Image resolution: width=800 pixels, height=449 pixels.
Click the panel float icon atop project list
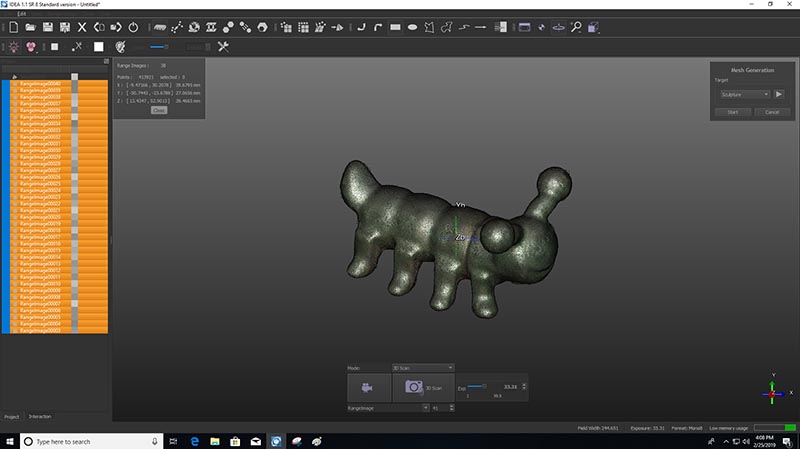[106, 61]
